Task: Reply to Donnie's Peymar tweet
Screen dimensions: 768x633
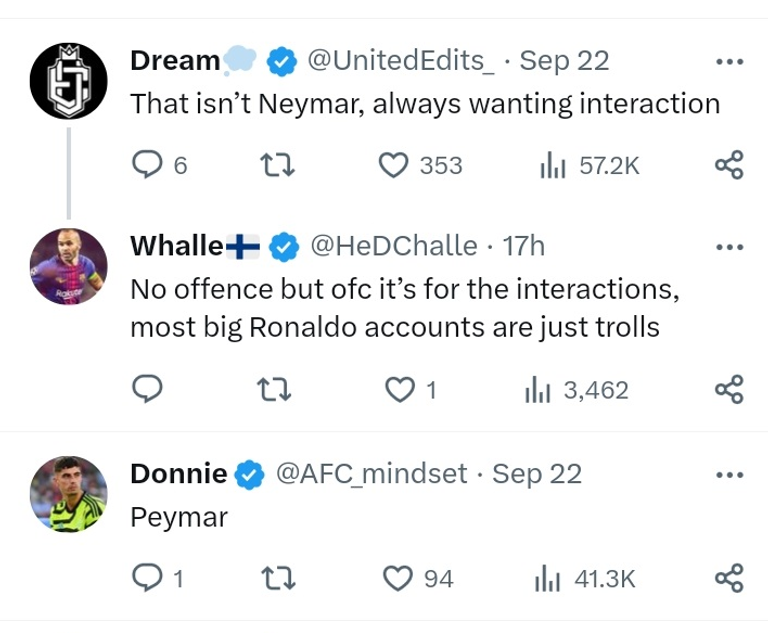Action: pos(147,577)
